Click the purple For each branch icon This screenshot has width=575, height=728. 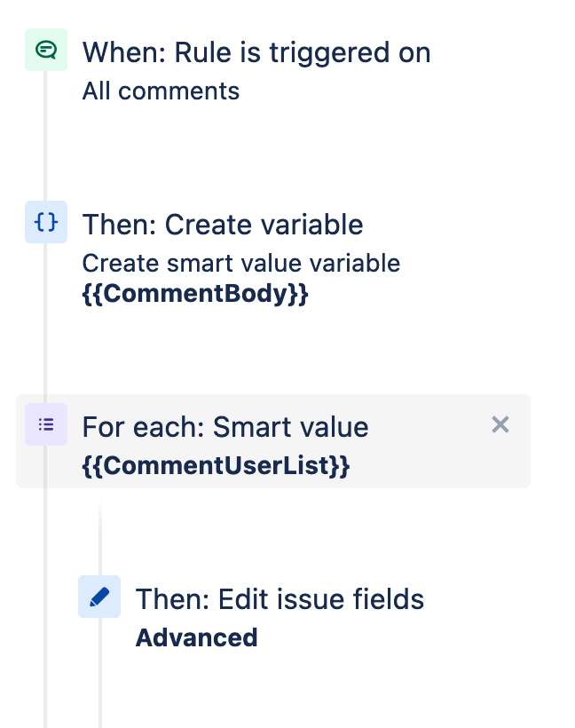pyautogui.click(x=45, y=424)
